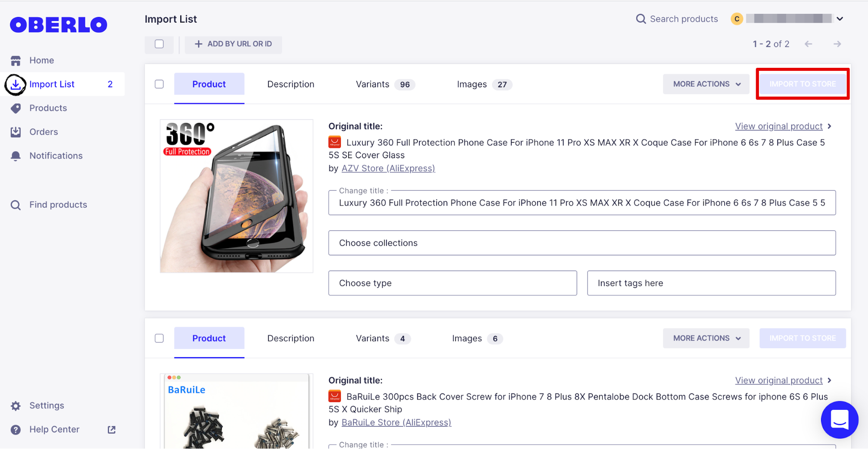Open Description tab of phone case card

click(291, 84)
